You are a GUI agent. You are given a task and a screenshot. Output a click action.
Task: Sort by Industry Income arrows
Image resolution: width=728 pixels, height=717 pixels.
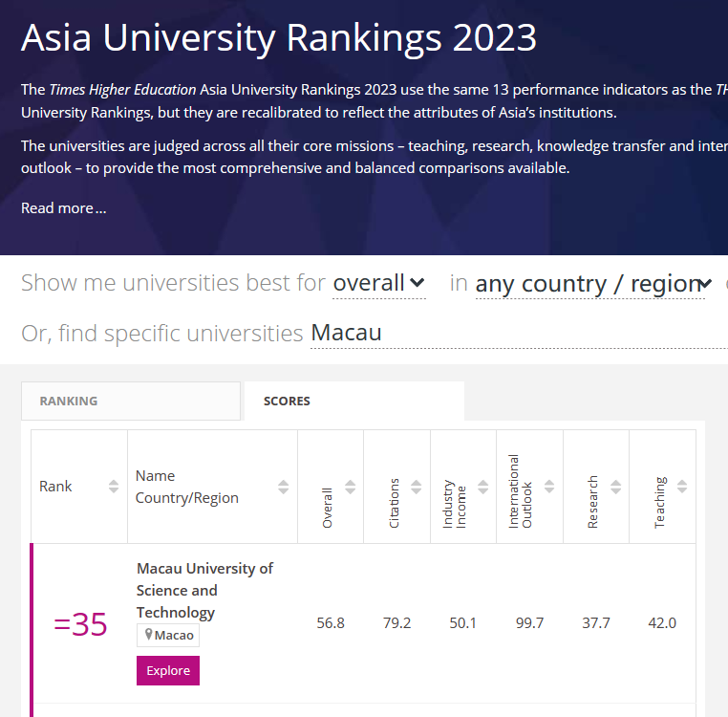click(482, 487)
